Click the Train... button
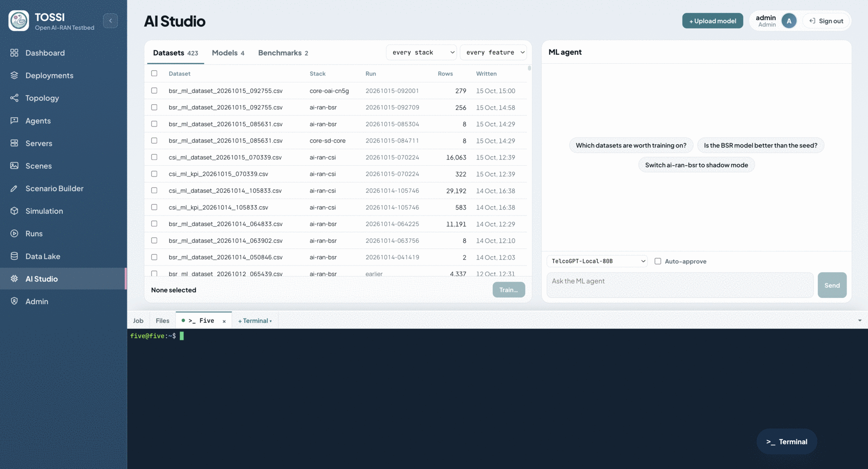The image size is (868, 469). tap(509, 290)
